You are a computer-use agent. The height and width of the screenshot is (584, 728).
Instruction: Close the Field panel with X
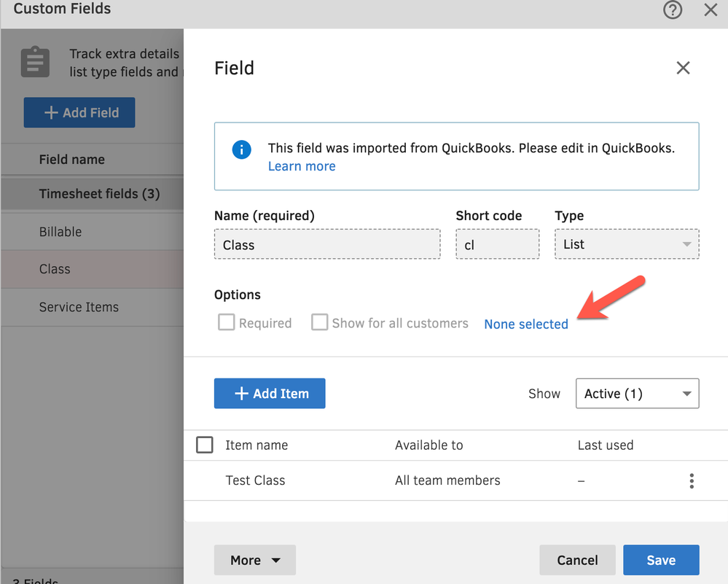683,68
